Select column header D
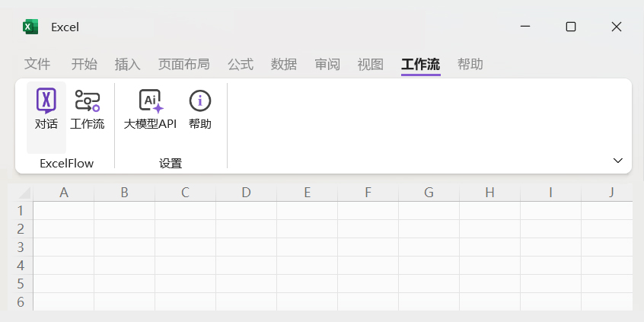This screenshot has width=644, height=322. point(246,193)
